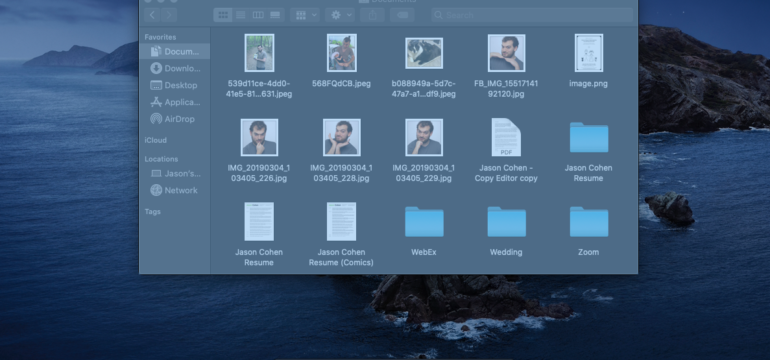Go forward with the Finder forward arrow

(169, 15)
